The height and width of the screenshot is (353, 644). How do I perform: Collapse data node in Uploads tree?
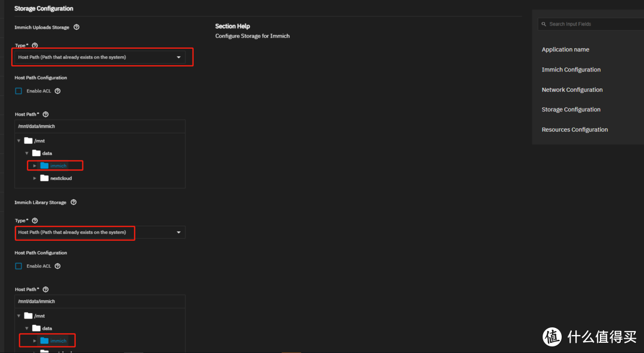27,153
